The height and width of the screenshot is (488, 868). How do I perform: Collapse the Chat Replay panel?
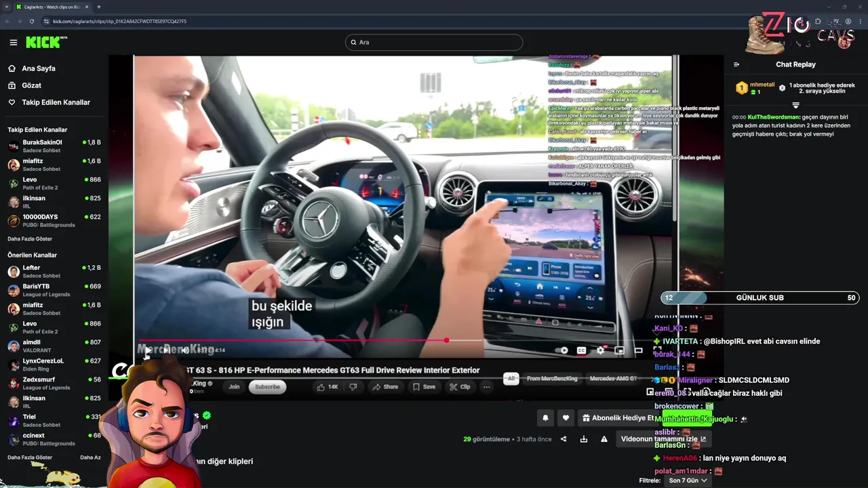[736, 64]
